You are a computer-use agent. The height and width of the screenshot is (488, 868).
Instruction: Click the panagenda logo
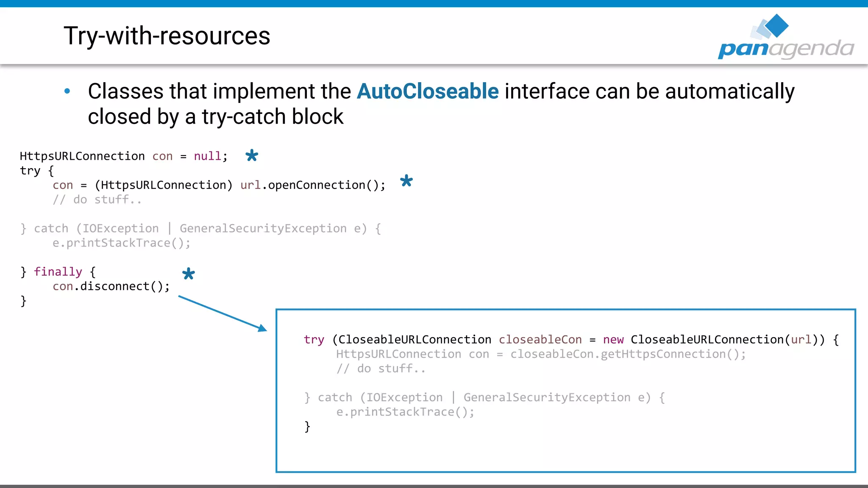[x=785, y=48]
